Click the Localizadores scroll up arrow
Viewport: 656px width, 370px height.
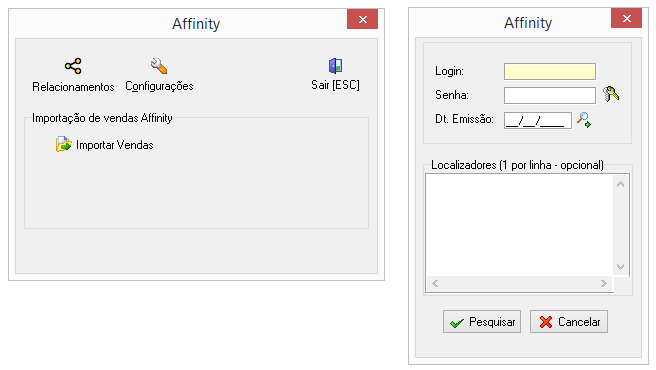[x=620, y=184]
